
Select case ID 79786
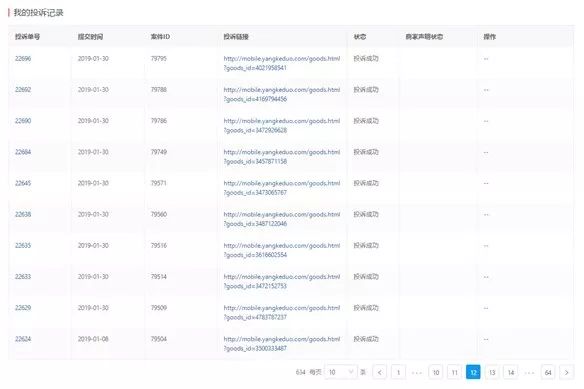159,121
